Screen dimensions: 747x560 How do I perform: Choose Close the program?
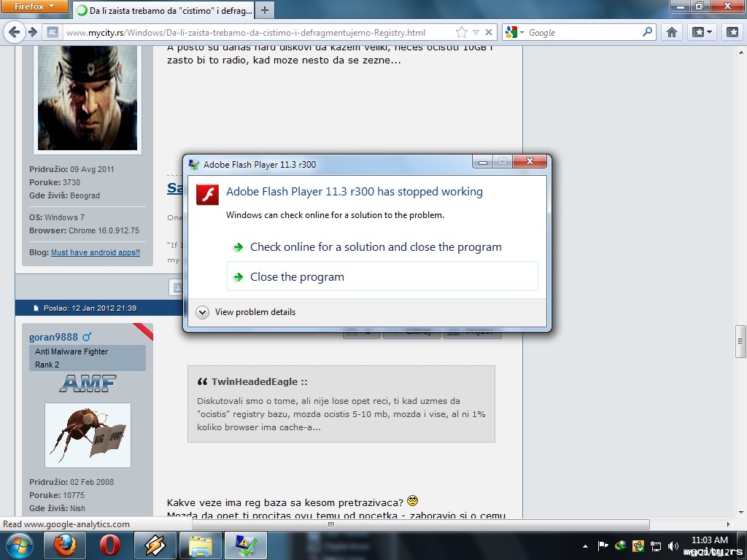(x=382, y=276)
